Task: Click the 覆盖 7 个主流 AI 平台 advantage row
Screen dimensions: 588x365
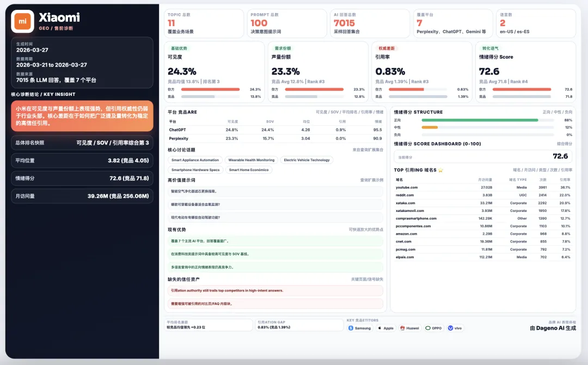Action: (275, 241)
